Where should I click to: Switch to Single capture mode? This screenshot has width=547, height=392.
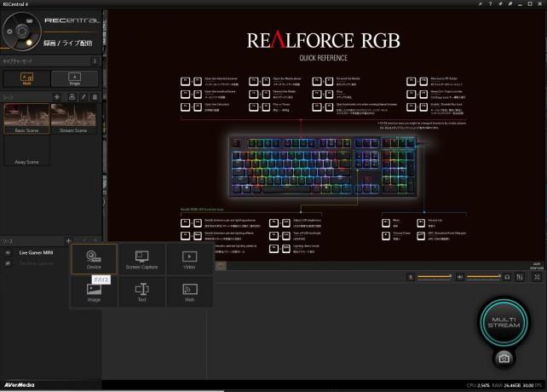click(74, 79)
